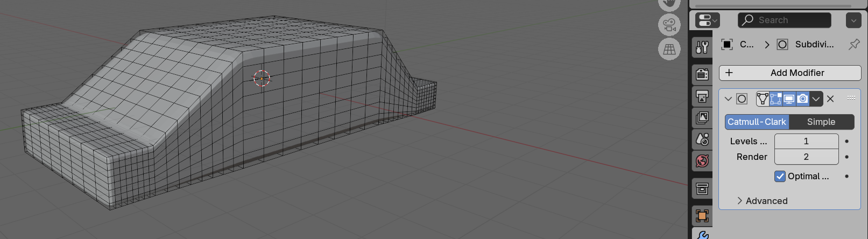
Task: Toggle the pin properties context icon
Action: (x=854, y=44)
